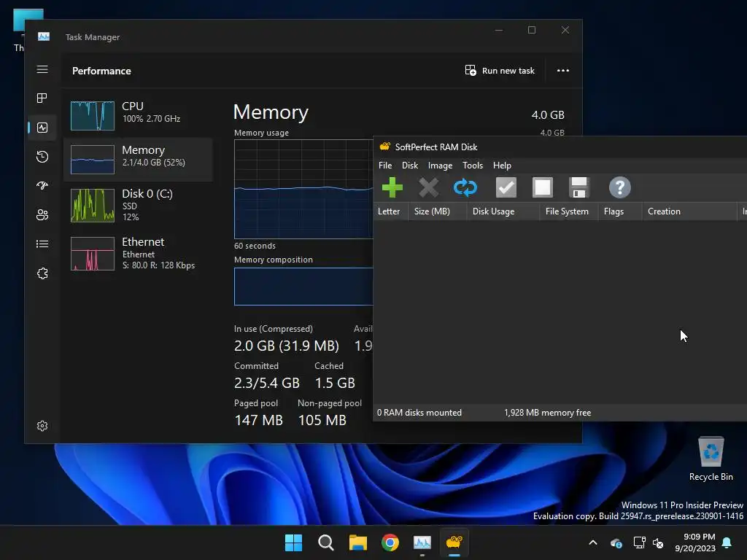
Task: Open taskbar Search
Action: click(326, 542)
